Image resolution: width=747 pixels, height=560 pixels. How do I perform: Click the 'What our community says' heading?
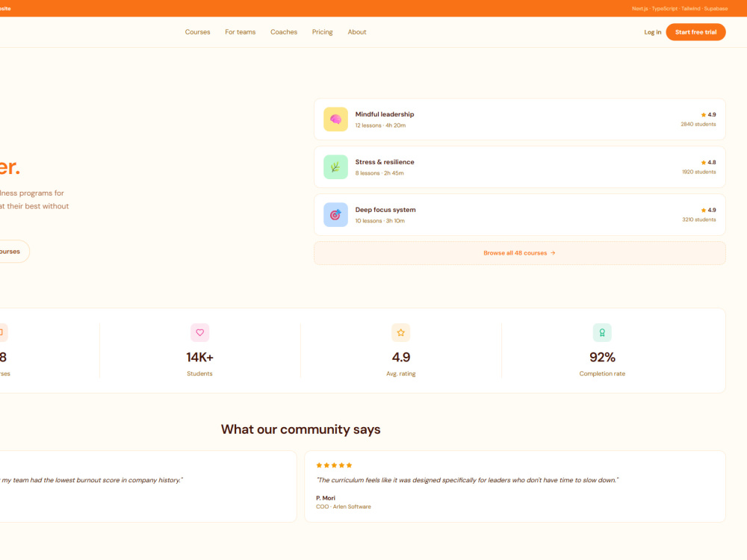click(300, 429)
